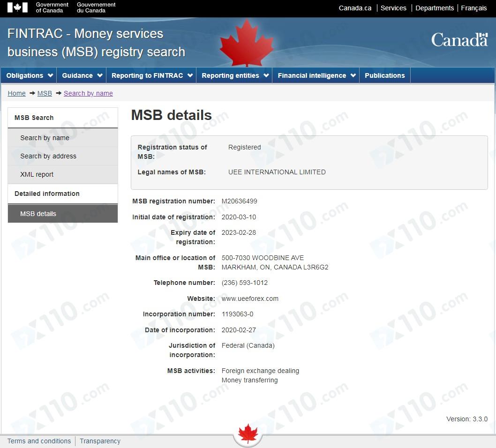Click the incorporation date 2020-02-27
496x448 pixels.
click(239, 330)
